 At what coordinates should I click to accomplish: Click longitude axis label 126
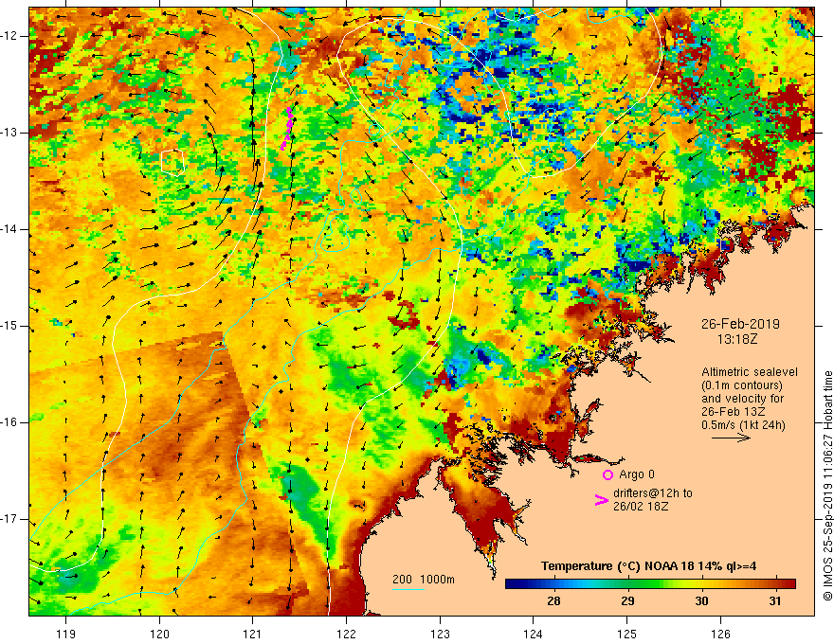720,634
